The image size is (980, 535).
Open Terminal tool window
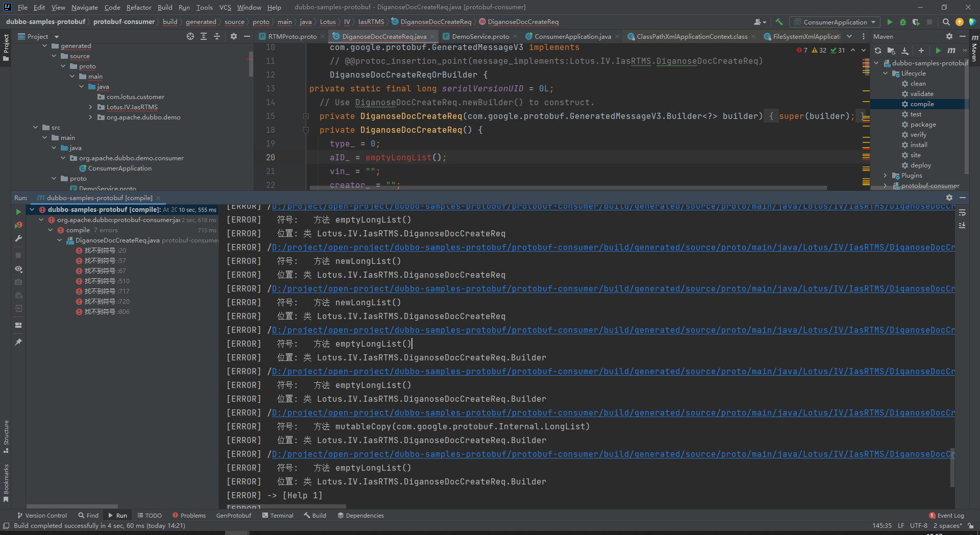(278, 516)
